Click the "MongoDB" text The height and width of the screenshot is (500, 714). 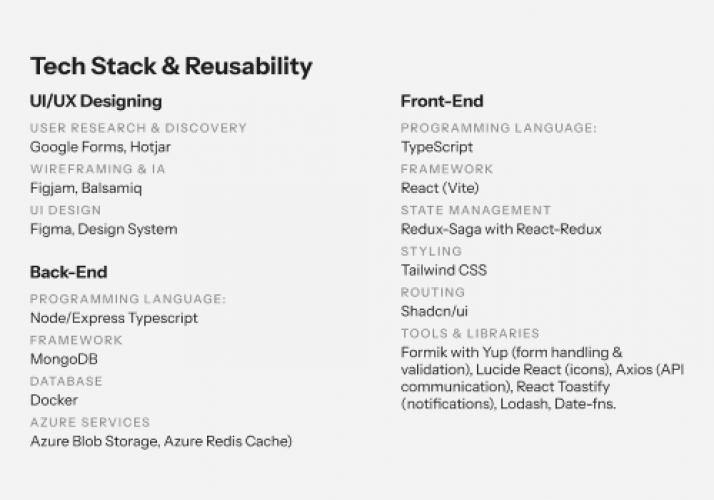[64, 359]
